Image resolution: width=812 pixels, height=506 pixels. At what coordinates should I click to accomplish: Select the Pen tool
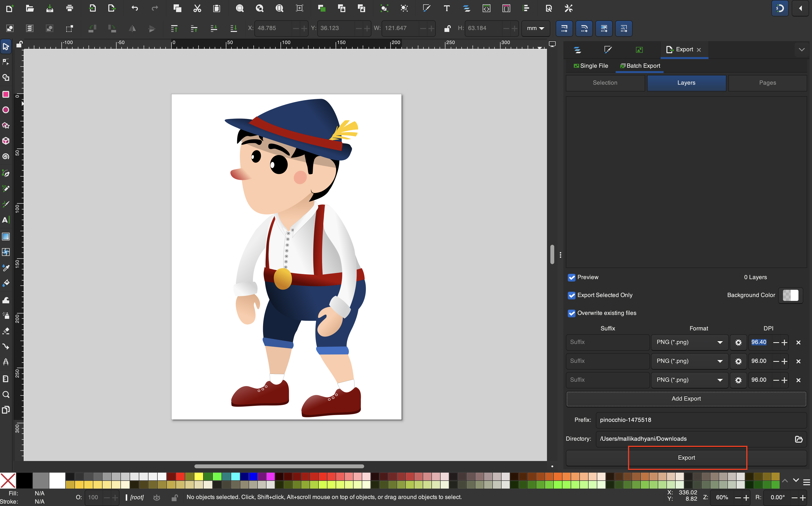[x=6, y=173]
